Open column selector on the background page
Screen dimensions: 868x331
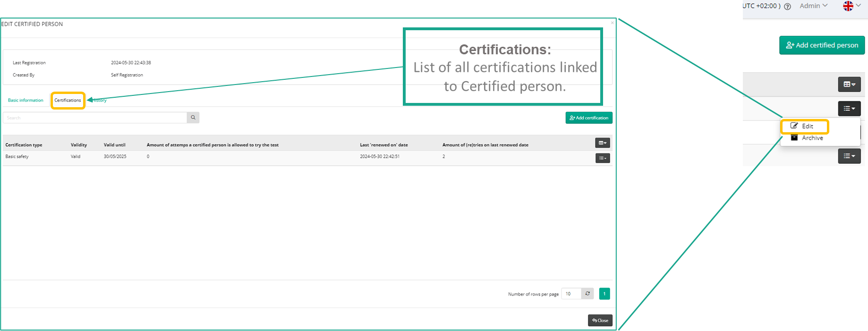[850, 85]
